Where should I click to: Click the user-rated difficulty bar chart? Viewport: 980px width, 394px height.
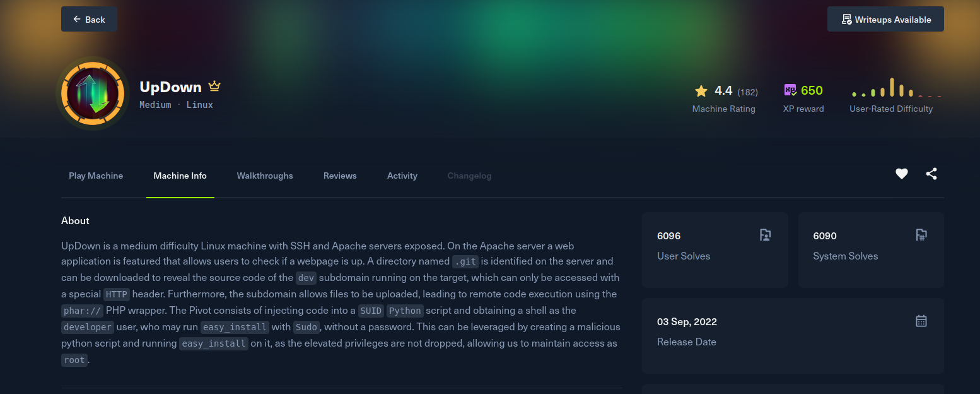(896, 87)
